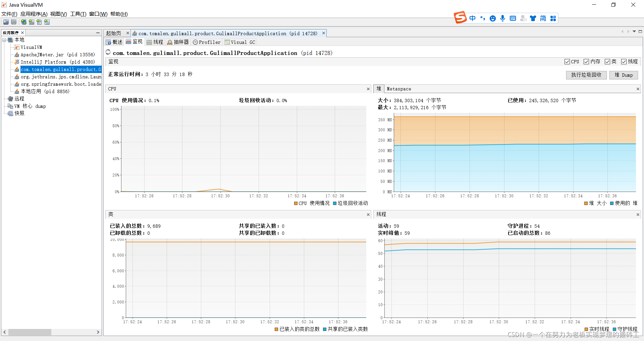Uncheck the 内存 memory chart checkbox
This screenshot has width=644, height=341.
586,62
